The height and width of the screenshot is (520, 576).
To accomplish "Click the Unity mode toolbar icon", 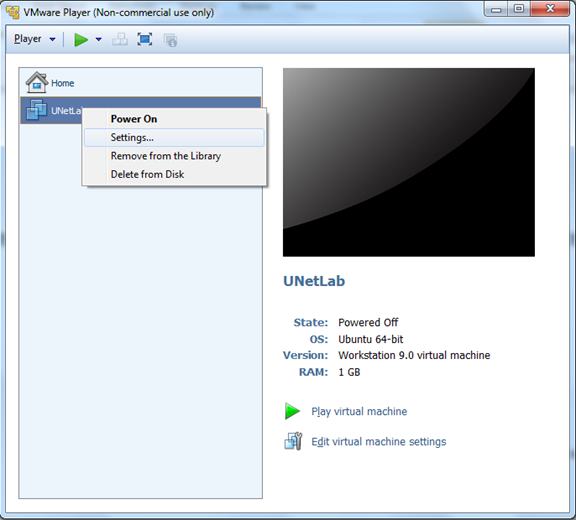I will click(x=170, y=40).
